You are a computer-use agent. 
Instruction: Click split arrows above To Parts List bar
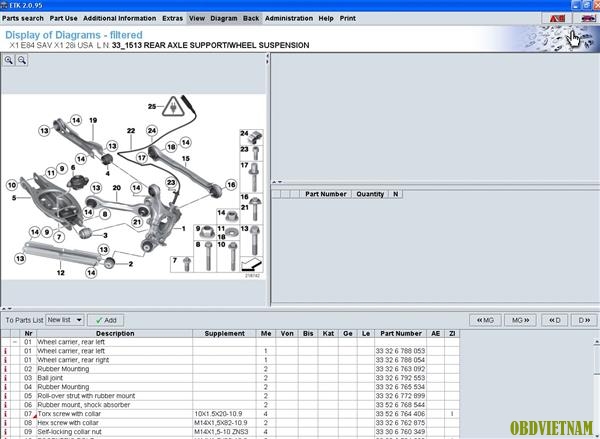pos(7,308)
